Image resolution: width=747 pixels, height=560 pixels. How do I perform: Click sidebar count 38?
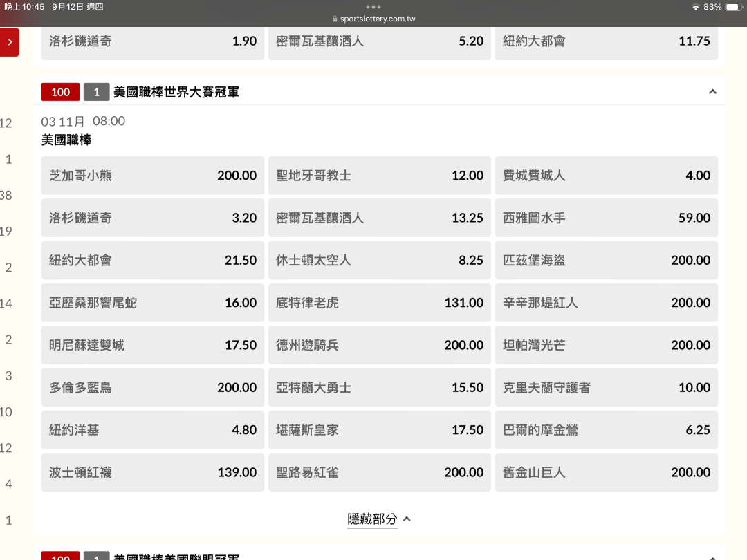(6, 195)
